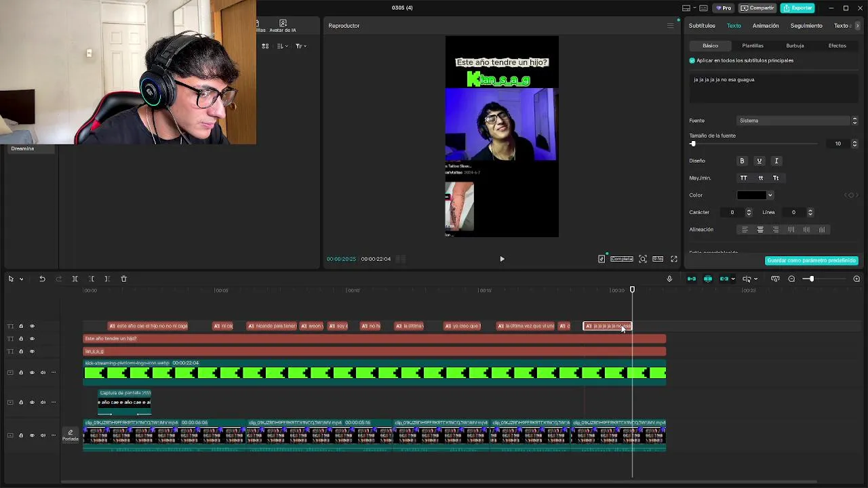
Task: Click the black text color swatch
Action: pyautogui.click(x=751, y=195)
